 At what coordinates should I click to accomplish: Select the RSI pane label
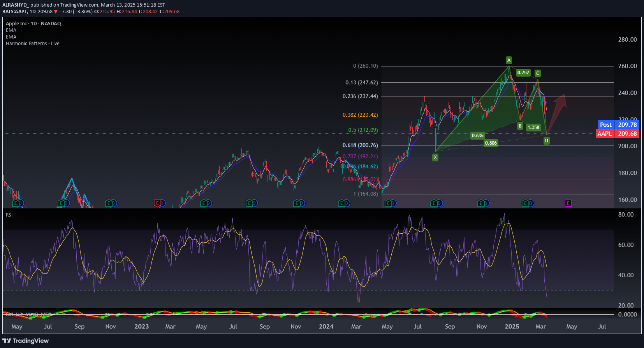tap(9, 215)
